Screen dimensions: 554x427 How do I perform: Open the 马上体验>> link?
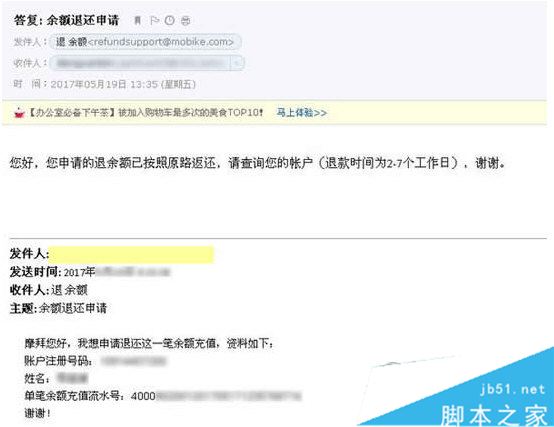pos(301,113)
